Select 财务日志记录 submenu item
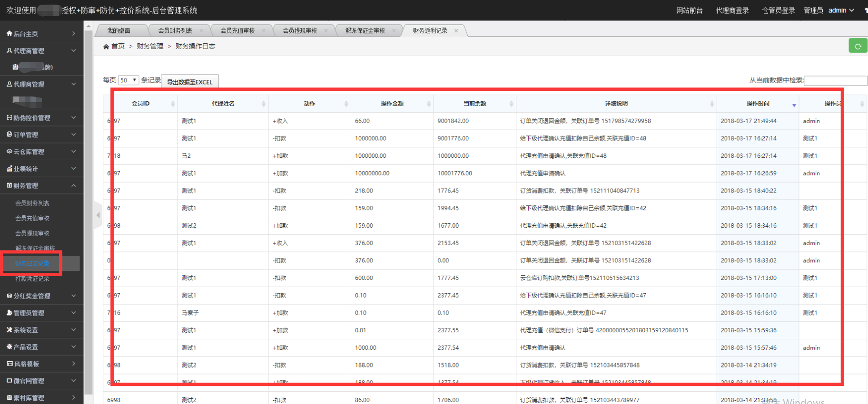This screenshot has width=868, height=404. tap(32, 263)
